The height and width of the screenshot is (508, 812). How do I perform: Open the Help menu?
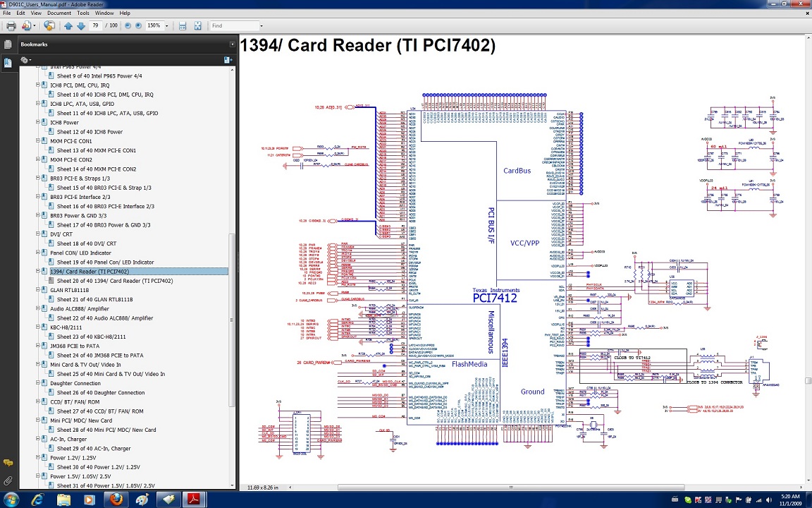tap(125, 13)
